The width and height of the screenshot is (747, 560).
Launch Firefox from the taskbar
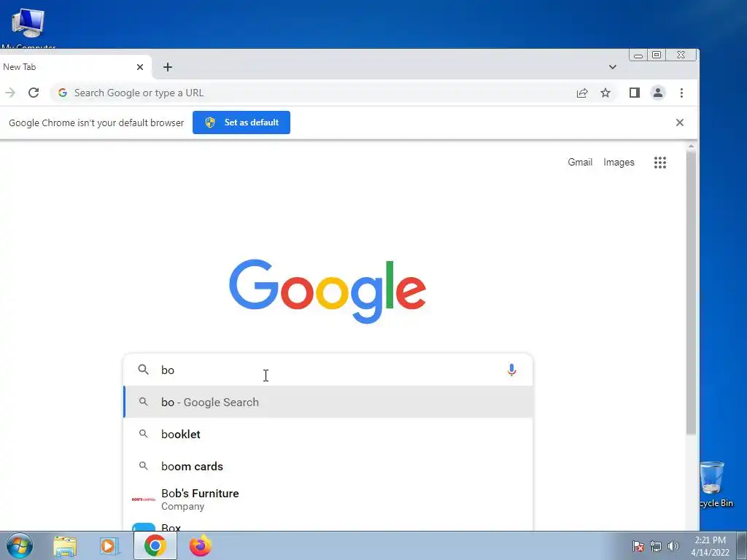201,545
